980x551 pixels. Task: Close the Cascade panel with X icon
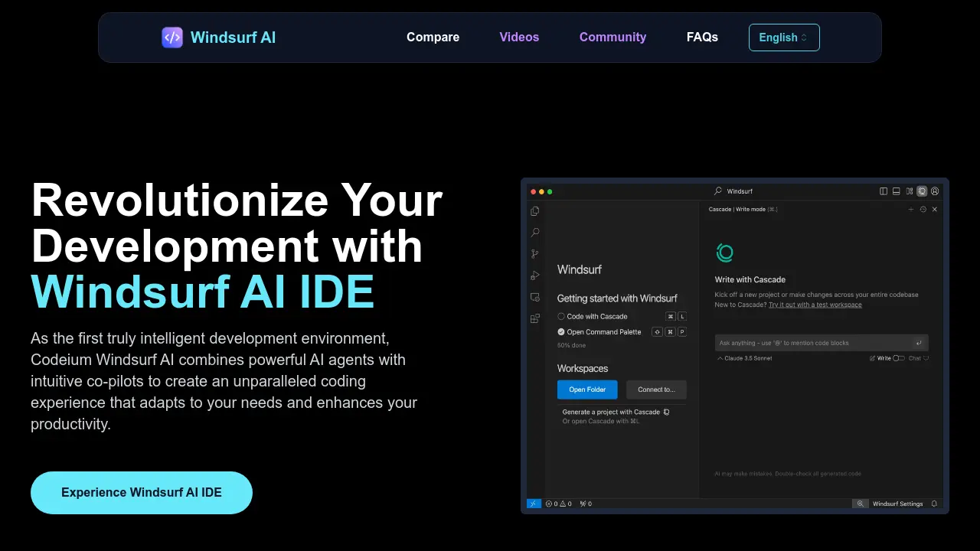click(934, 209)
